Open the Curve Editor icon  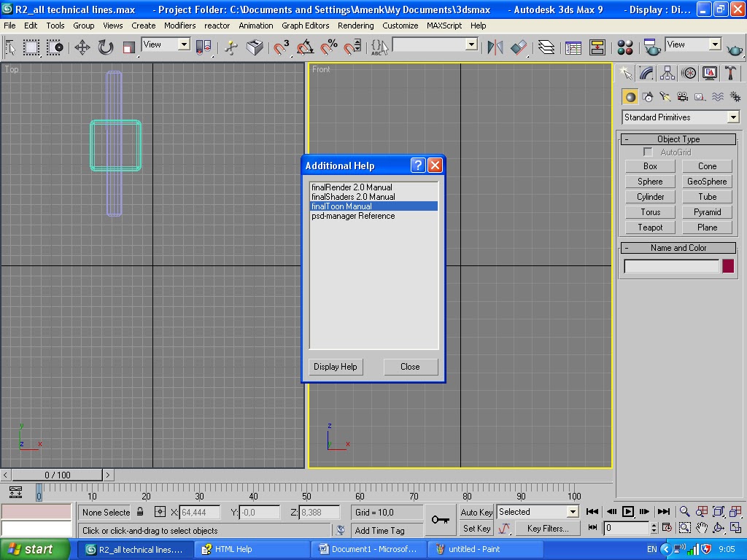pos(573,47)
